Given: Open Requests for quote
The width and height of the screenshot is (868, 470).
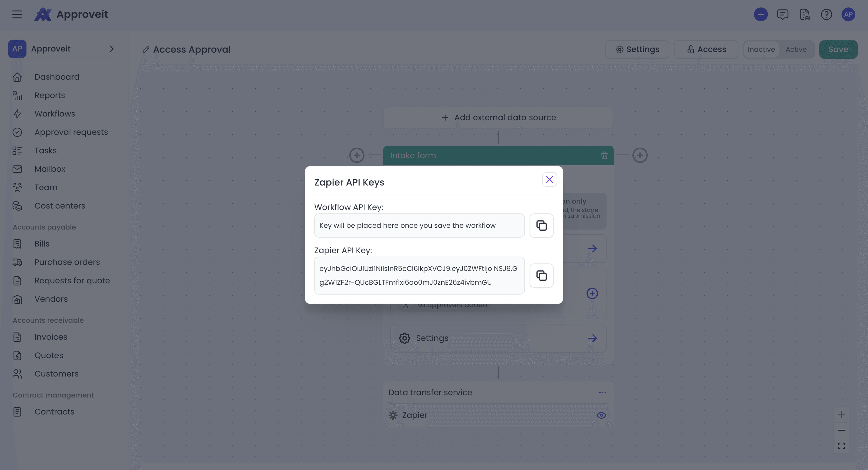Looking at the screenshot, I should coord(72,281).
